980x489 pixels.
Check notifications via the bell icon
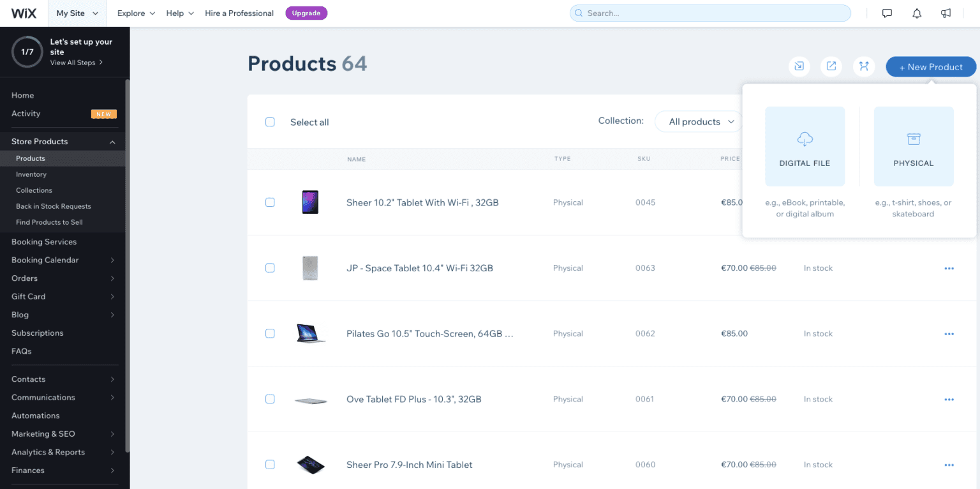tap(917, 13)
